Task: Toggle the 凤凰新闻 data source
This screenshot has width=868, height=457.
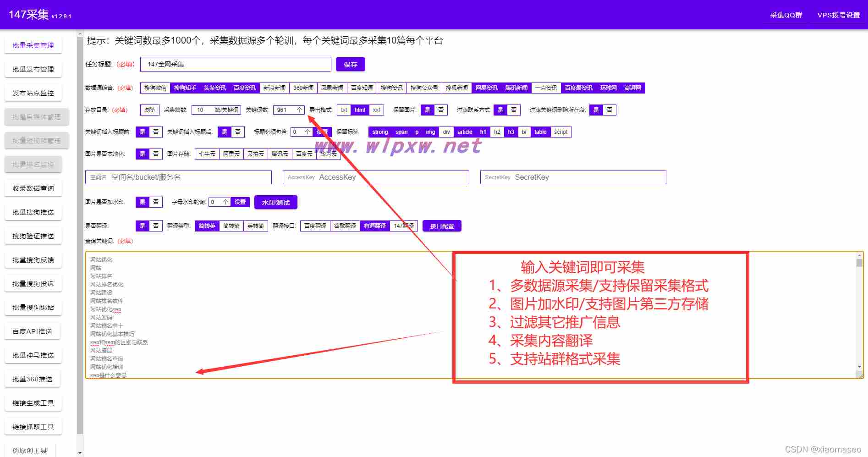Action: pyautogui.click(x=332, y=88)
